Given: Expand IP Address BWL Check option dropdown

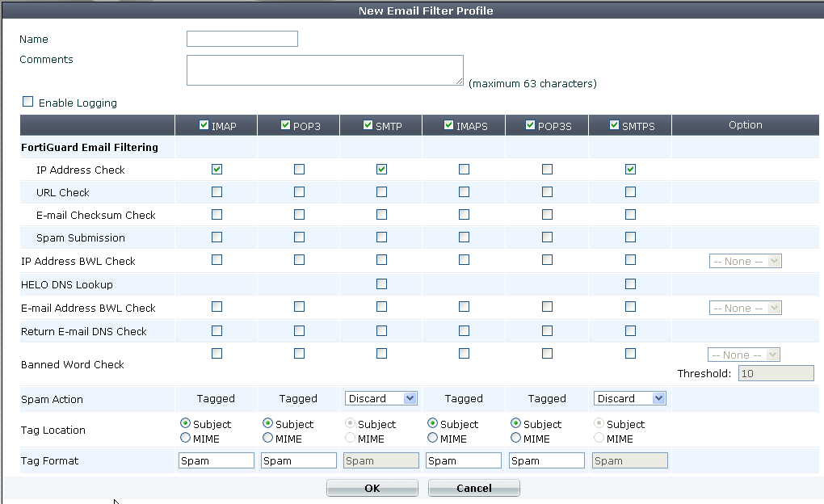Looking at the screenshot, I should click(x=745, y=261).
